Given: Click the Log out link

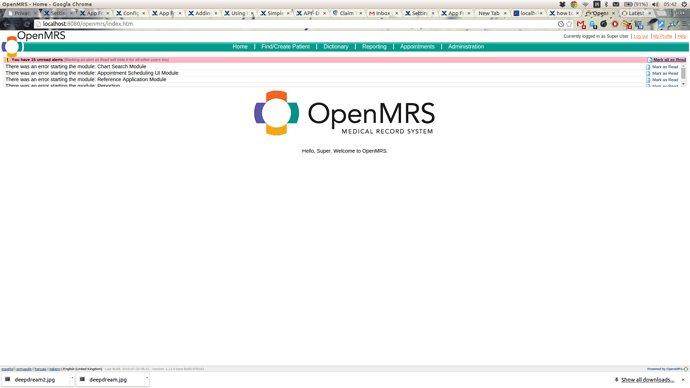Looking at the screenshot, I should click(641, 36).
